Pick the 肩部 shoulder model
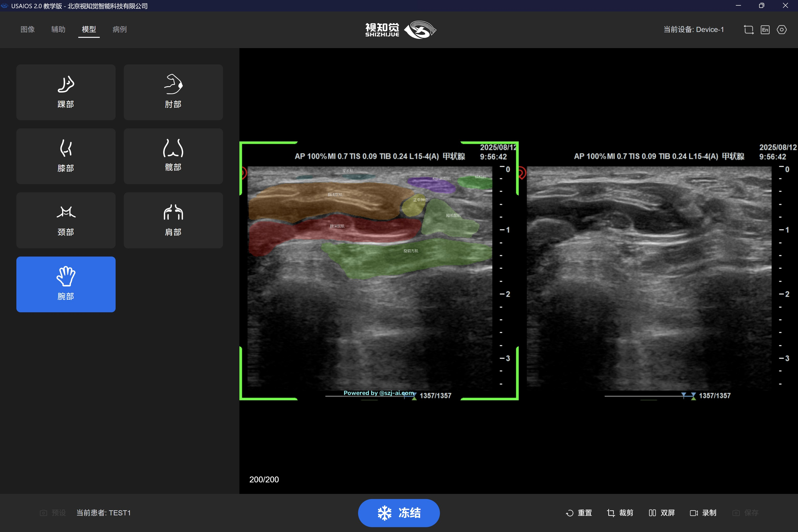This screenshot has width=798, height=532. pyautogui.click(x=173, y=220)
